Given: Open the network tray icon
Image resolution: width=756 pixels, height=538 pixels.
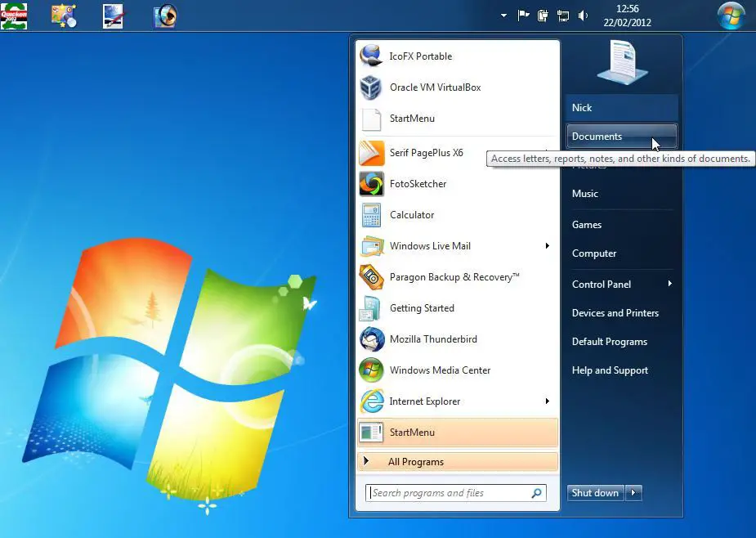Looking at the screenshot, I should point(562,16).
